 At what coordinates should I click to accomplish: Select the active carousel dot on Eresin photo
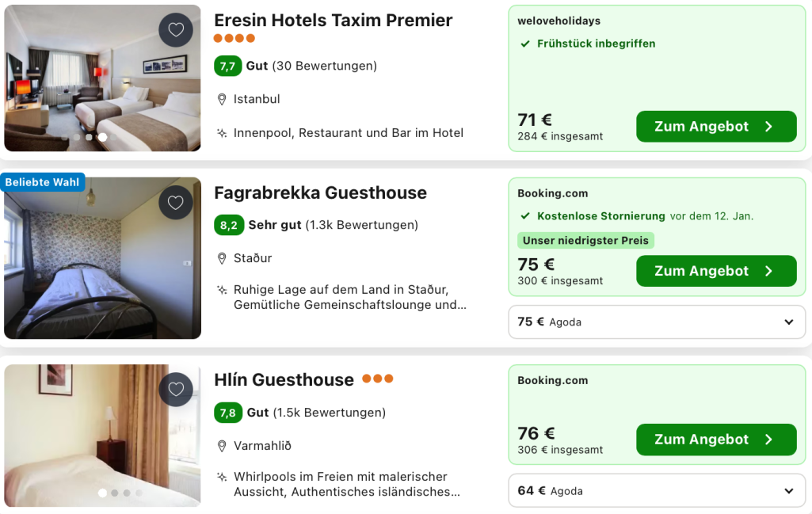[102, 137]
